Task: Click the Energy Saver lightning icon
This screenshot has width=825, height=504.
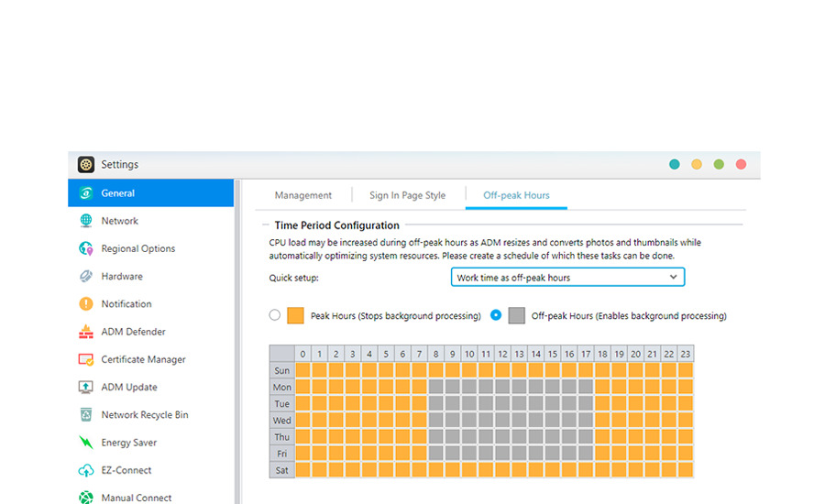Action: pos(86,443)
